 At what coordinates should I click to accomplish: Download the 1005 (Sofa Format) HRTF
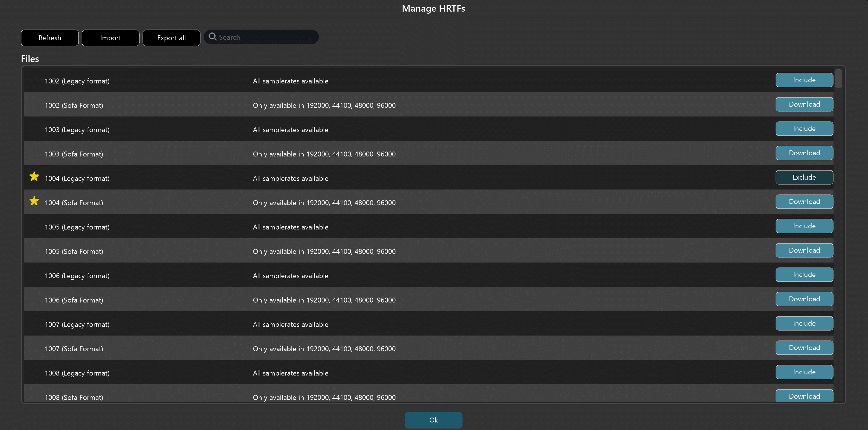tap(804, 250)
